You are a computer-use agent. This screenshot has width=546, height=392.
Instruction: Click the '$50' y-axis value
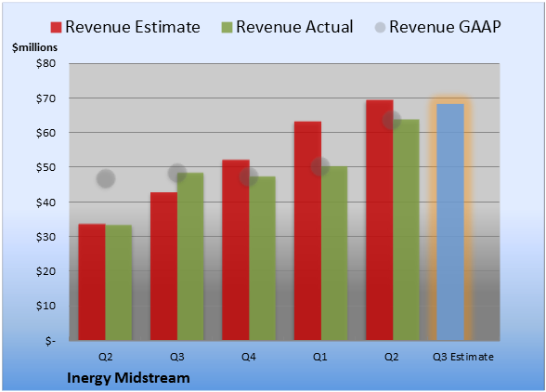45,167
